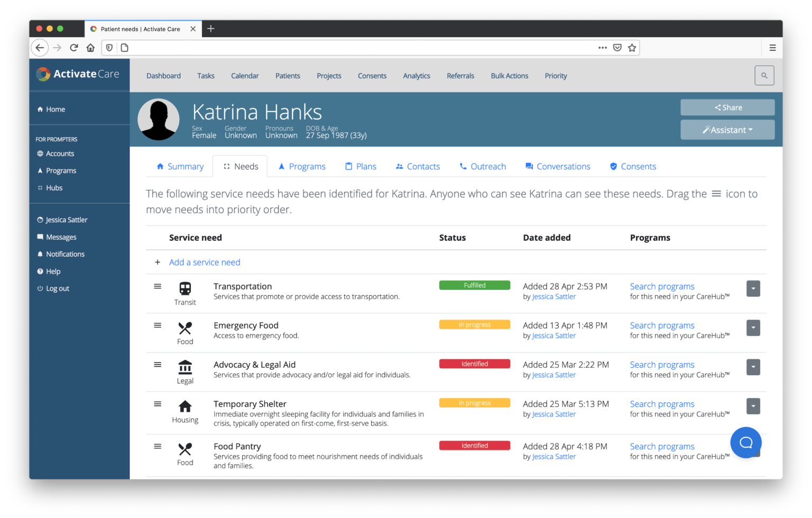
Task: Click browser reload page icon
Action: 74,48
